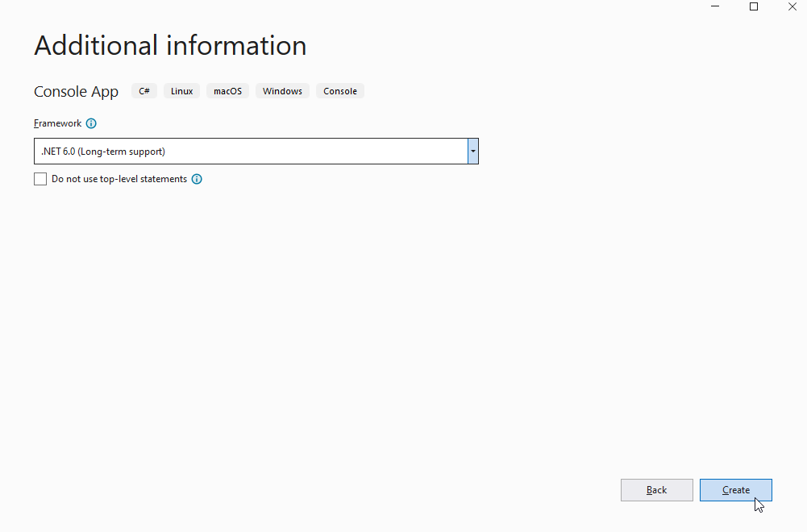Maximize the project dialog window

[x=754, y=7]
